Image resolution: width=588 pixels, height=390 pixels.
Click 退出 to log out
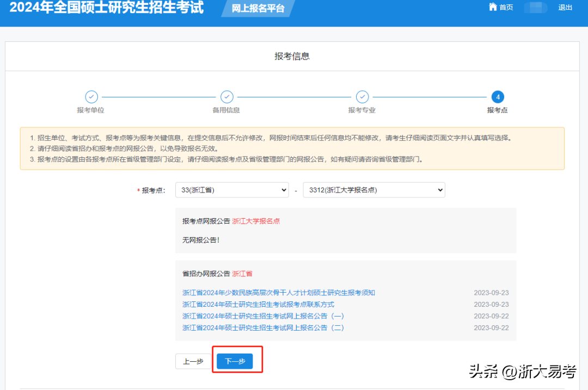[x=565, y=8]
